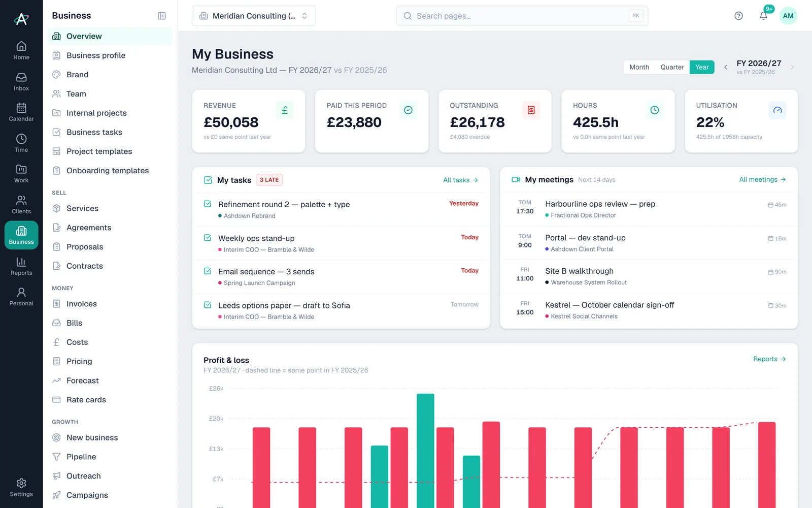Open the Work rail icon

[x=21, y=174]
